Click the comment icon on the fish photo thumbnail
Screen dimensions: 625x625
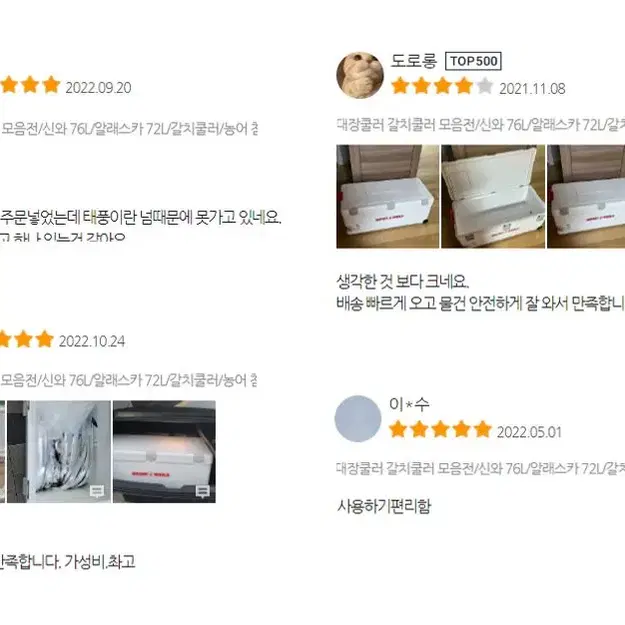click(x=97, y=491)
